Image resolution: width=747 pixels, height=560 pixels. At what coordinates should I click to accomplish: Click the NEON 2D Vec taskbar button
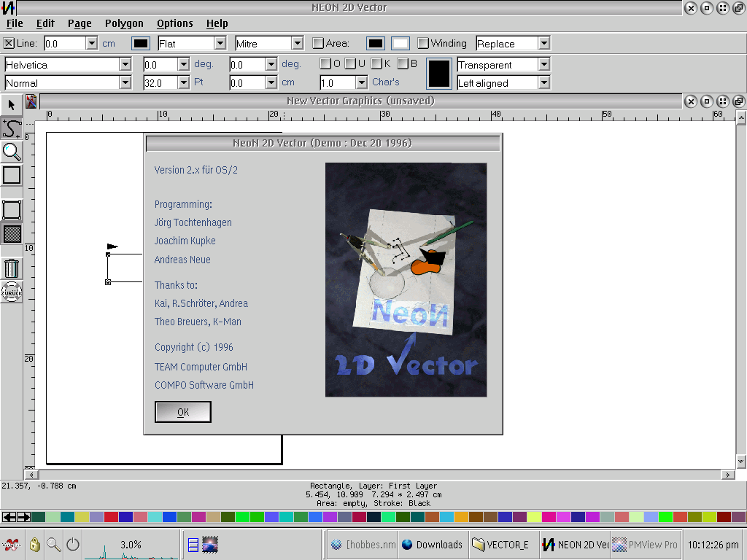(x=575, y=544)
